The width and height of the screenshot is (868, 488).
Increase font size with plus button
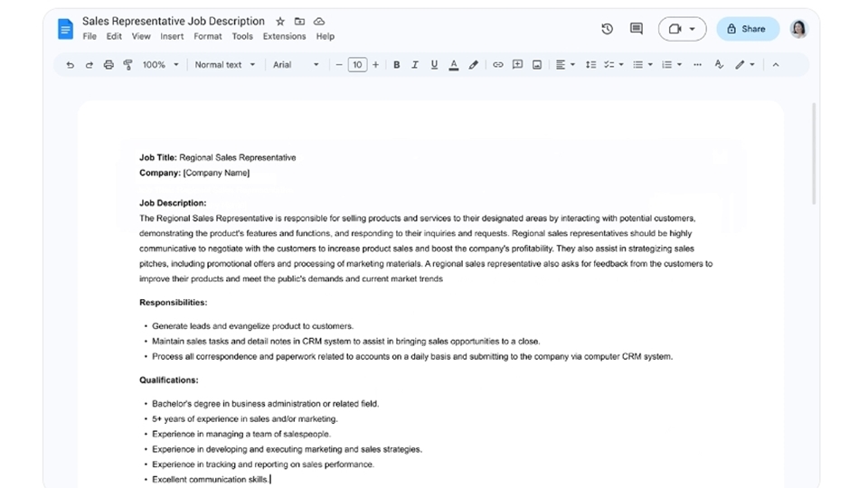coord(375,65)
